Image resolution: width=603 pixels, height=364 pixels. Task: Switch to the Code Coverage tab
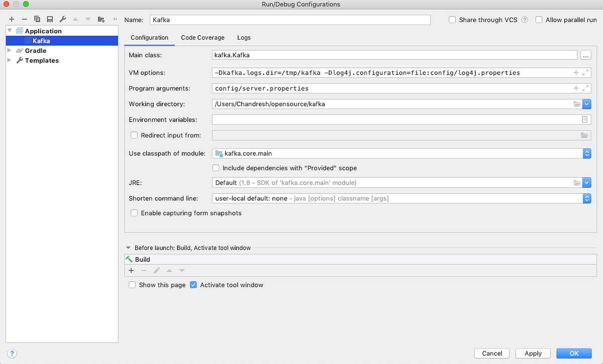[x=203, y=38]
